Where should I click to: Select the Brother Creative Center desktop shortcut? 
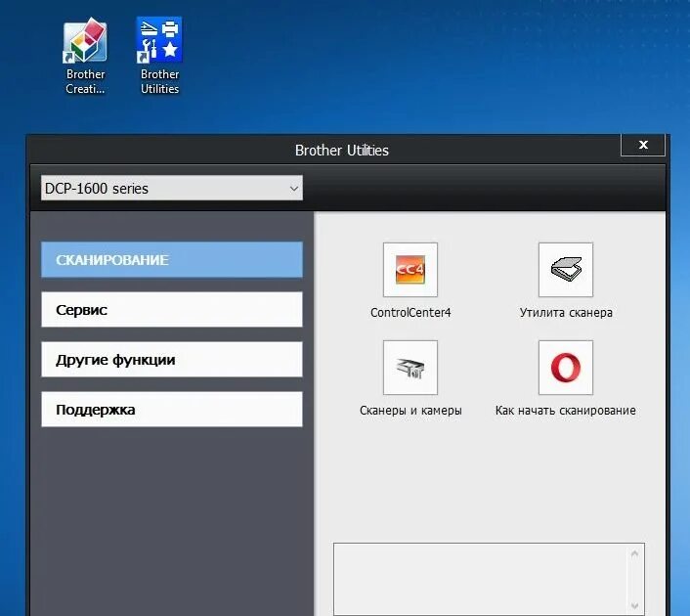coord(85,56)
